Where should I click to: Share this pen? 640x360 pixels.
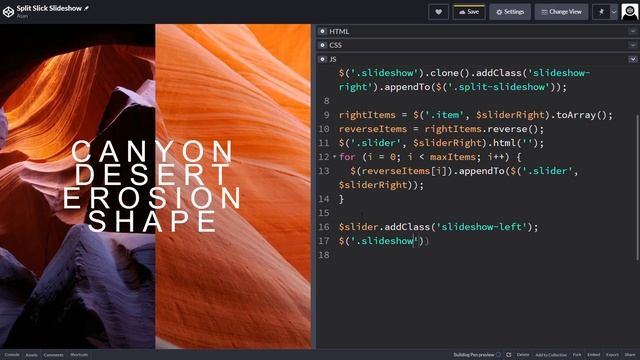point(630,355)
